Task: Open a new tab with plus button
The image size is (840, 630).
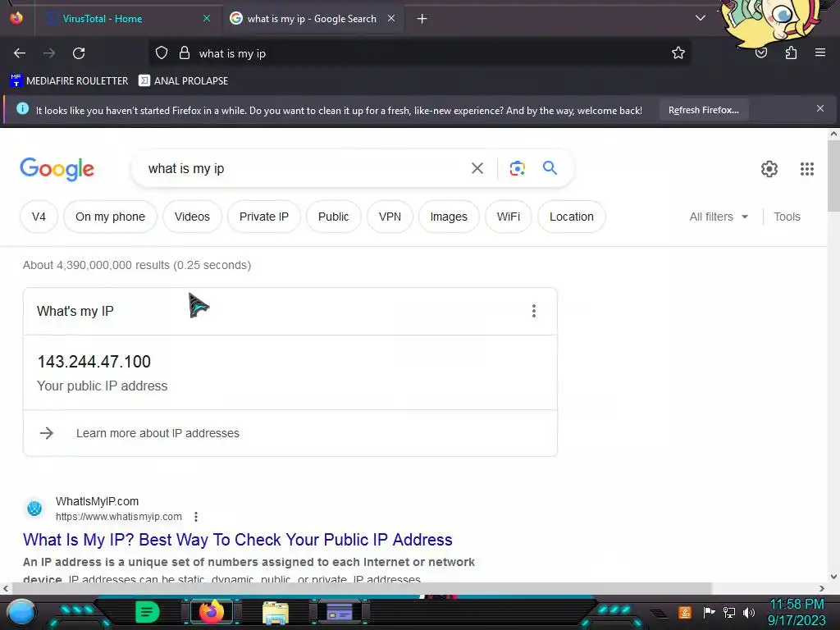Action: (x=422, y=19)
